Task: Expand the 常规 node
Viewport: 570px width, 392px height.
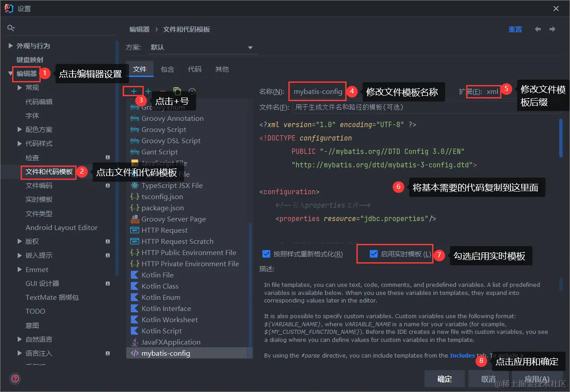Action: (20, 88)
